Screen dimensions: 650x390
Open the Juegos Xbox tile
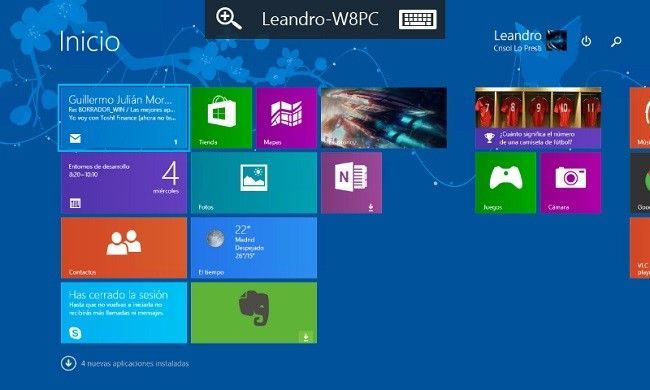click(x=505, y=183)
